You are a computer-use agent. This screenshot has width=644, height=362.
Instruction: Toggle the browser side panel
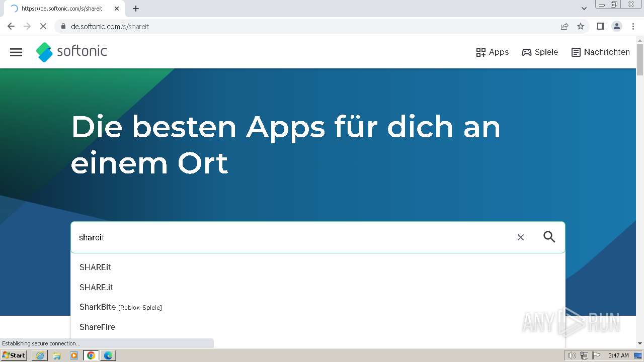pos(600,26)
